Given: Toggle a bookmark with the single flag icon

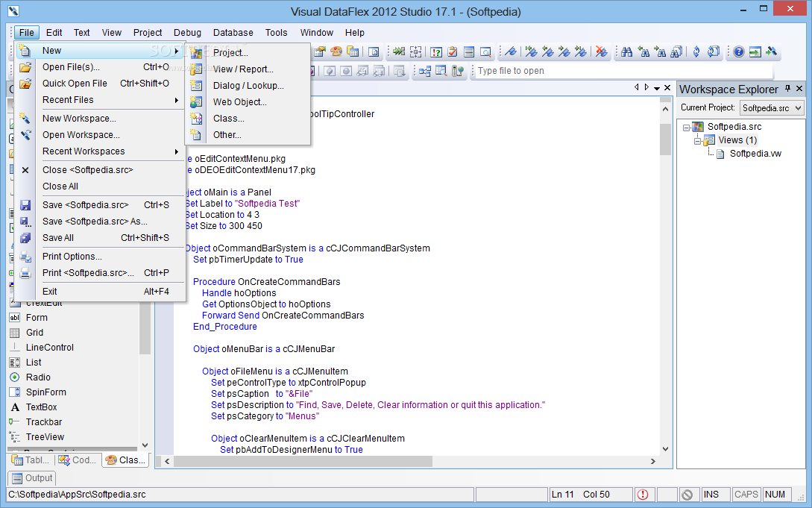Looking at the screenshot, I should pyautogui.click(x=511, y=51).
